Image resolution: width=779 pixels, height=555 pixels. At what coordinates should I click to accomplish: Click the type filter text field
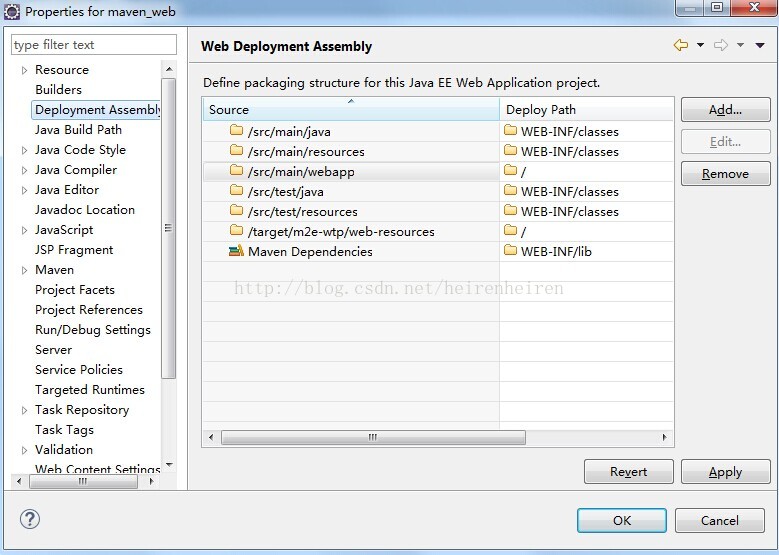pyautogui.click(x=93, y=45)
